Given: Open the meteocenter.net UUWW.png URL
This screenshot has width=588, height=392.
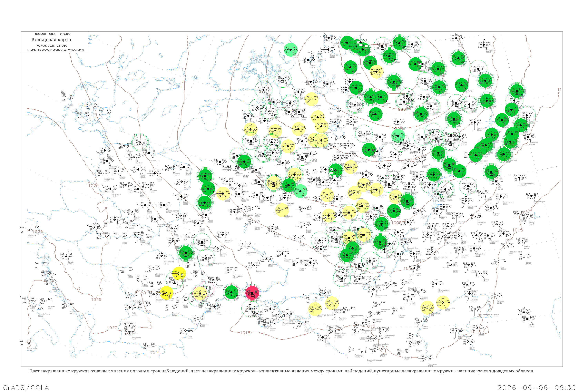Looking at the screenshot, I should pos(55,50).
